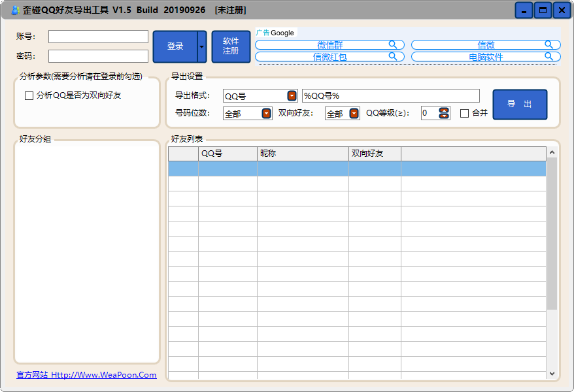Click the 账号 input field
This screenshot has height=392, width=574.
click(98, 37)
